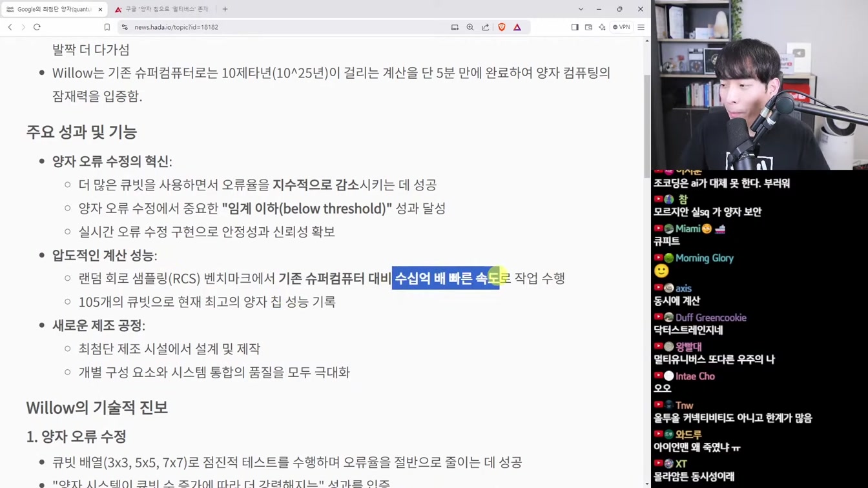Open a new browser tab
The image size is (868, 488).
point(225,9)
